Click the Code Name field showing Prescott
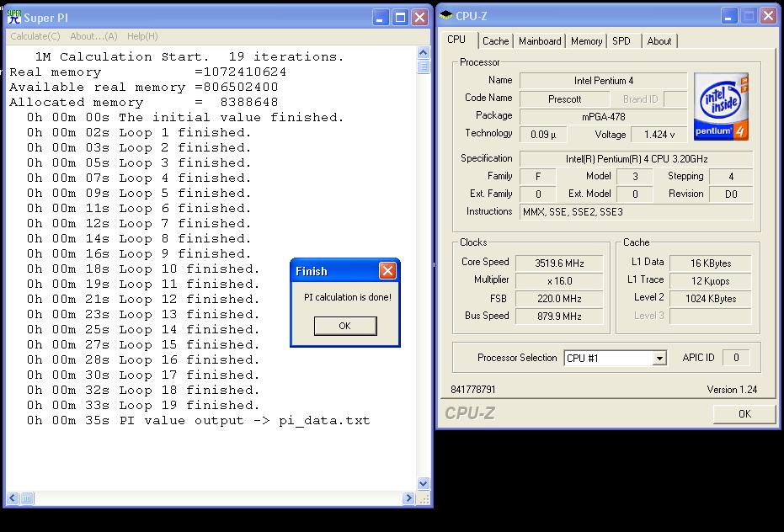The width and height of the screenshot is (784, 532). tap(564, 99)
